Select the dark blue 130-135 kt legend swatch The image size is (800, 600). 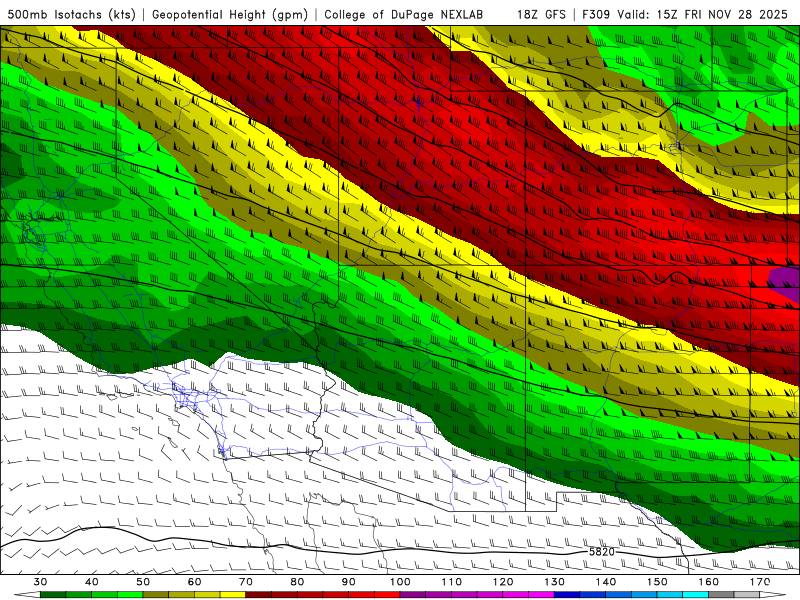point(567,593)
